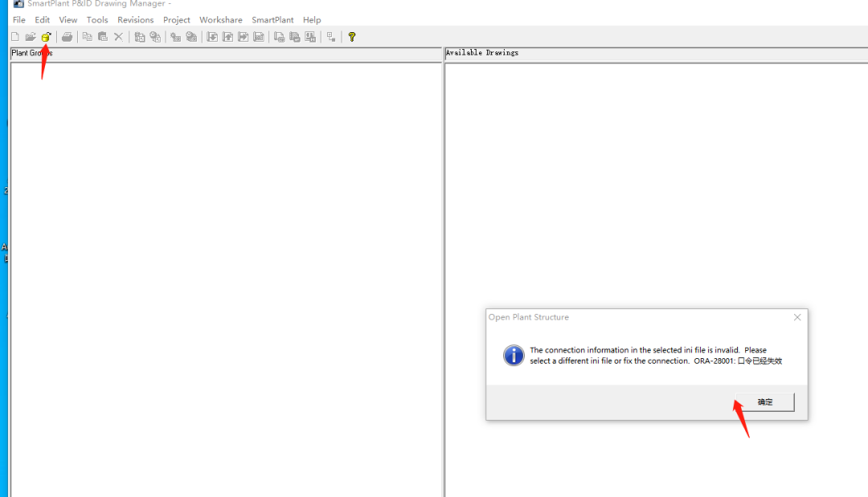Click the toolbar icon with downward arrow in box
The width and height of the screenshot is (868, 497).
212,37
